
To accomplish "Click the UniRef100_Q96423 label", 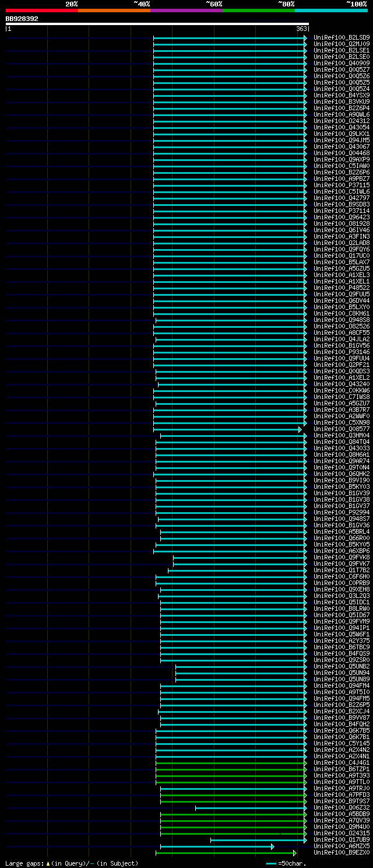I will [342, 217].
